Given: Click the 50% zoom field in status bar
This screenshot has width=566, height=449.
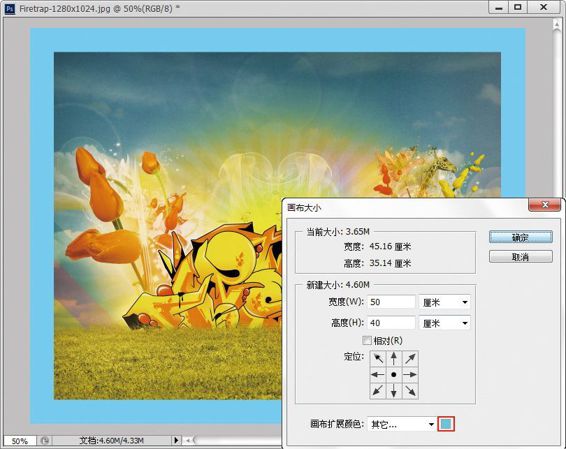Looking at the screenshot, I should click(19, 441).
